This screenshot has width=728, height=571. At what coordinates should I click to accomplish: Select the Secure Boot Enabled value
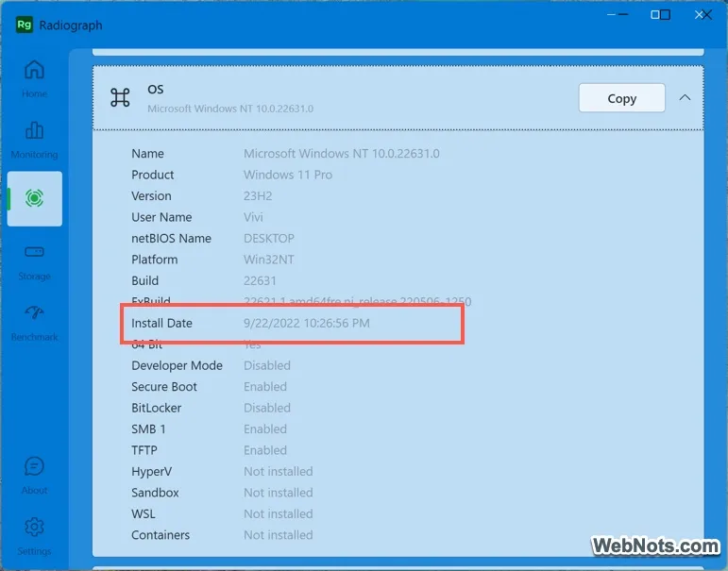(x=265, y=387)
